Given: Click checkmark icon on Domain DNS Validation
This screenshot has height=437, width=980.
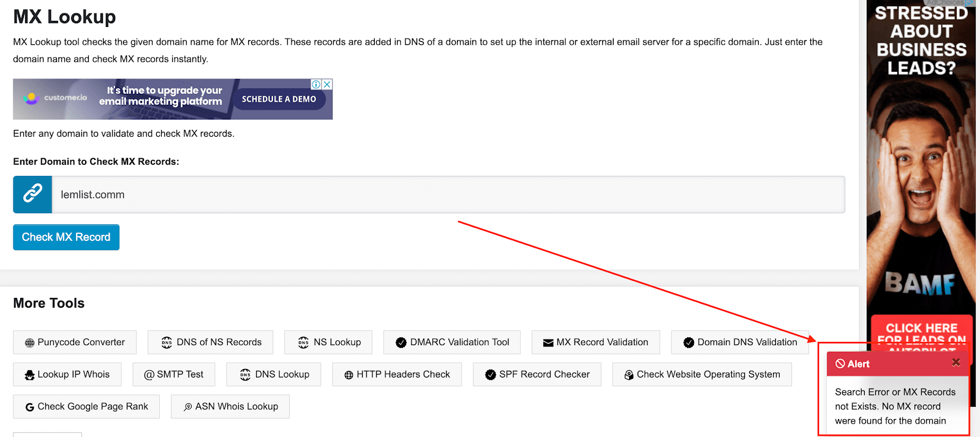Looking at the screenshot, I should (688, 343).
